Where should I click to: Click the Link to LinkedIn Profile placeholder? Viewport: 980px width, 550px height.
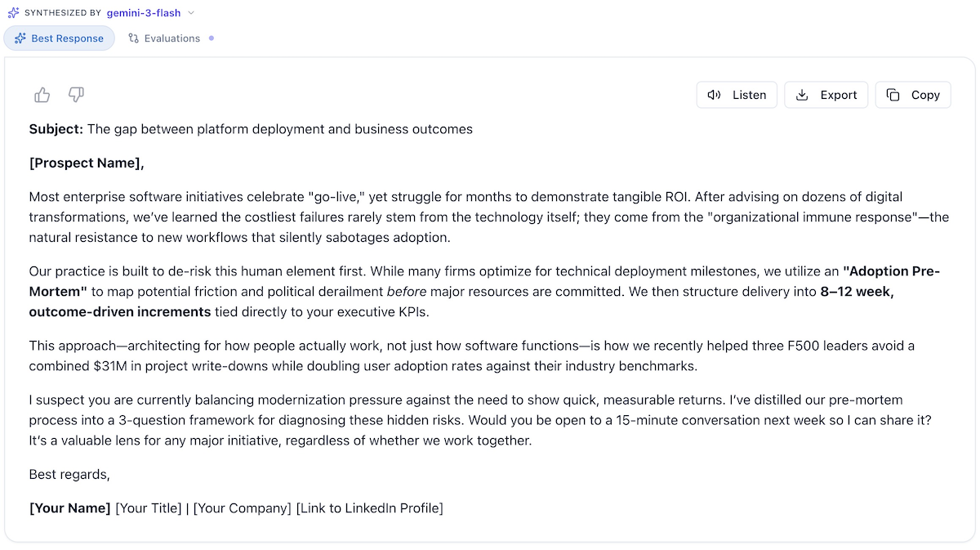369,508
